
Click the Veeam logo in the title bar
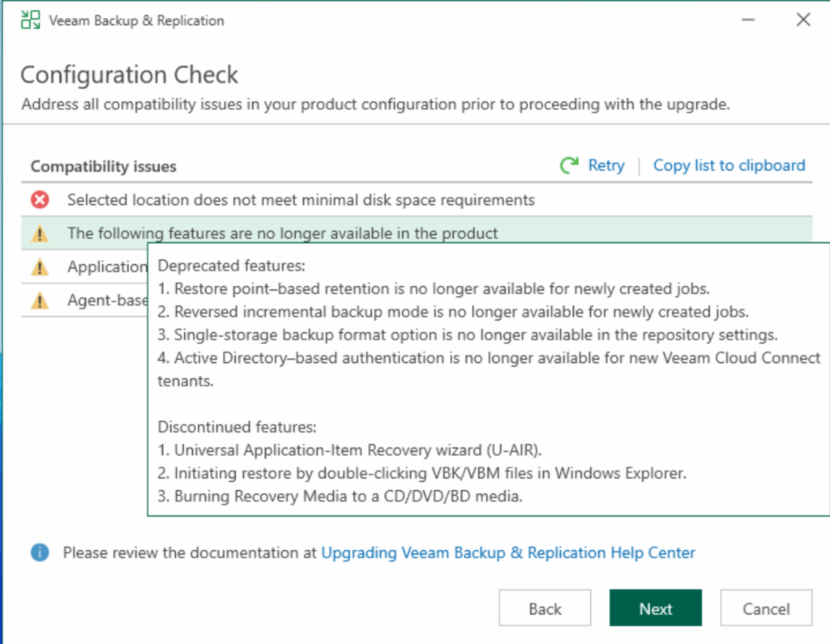30,20
